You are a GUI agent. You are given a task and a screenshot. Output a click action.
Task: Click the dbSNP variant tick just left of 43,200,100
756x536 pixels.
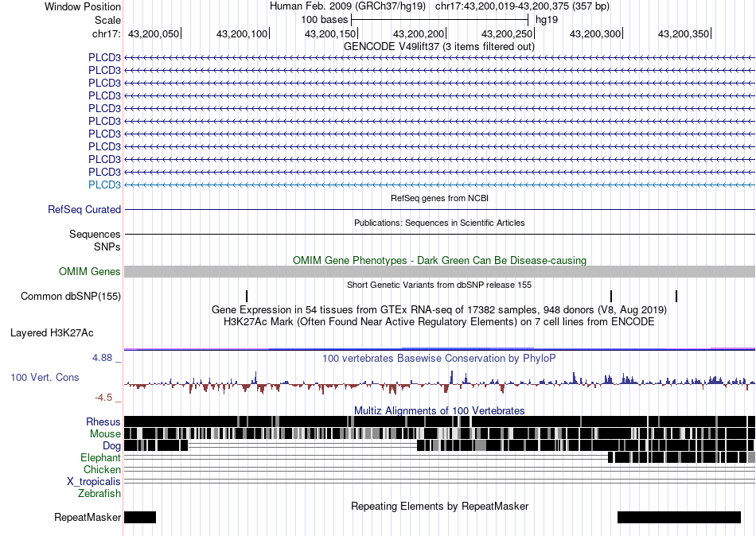point(247,296)
